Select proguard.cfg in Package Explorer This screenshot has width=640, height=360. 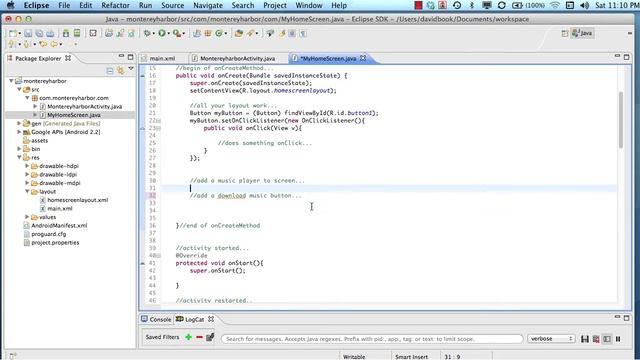(49, 234)
